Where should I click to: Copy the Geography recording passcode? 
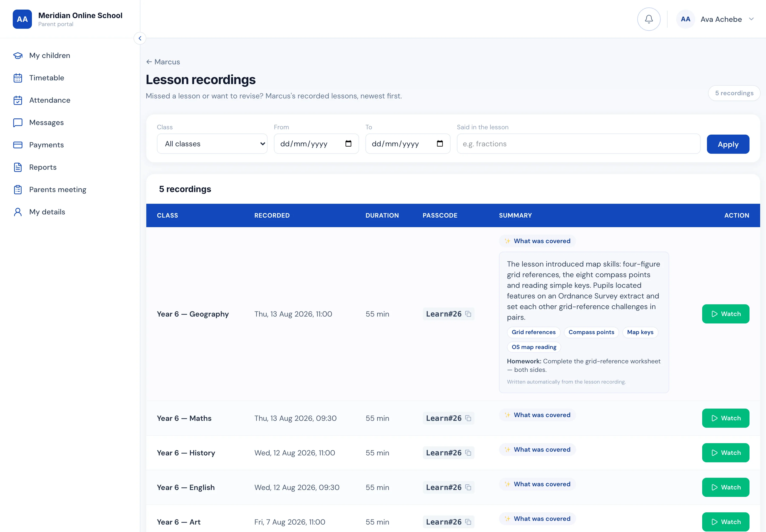coord(468,314)
